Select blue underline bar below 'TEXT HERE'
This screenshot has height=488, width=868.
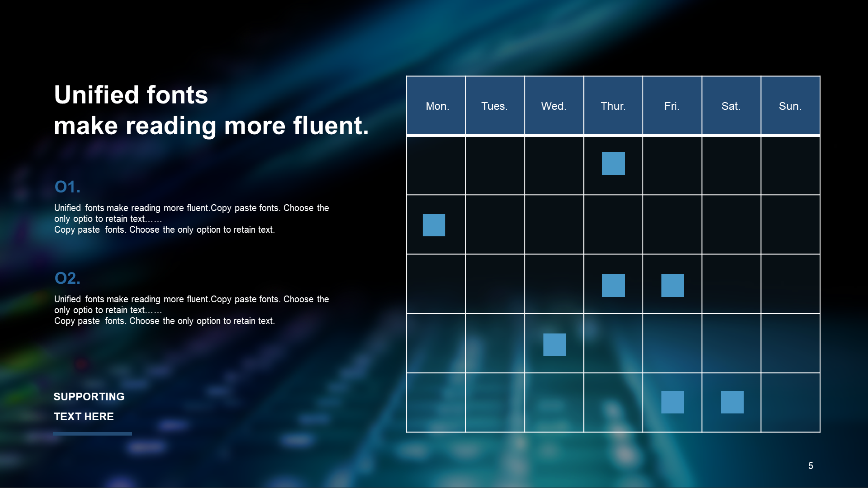tap(92, 434)
